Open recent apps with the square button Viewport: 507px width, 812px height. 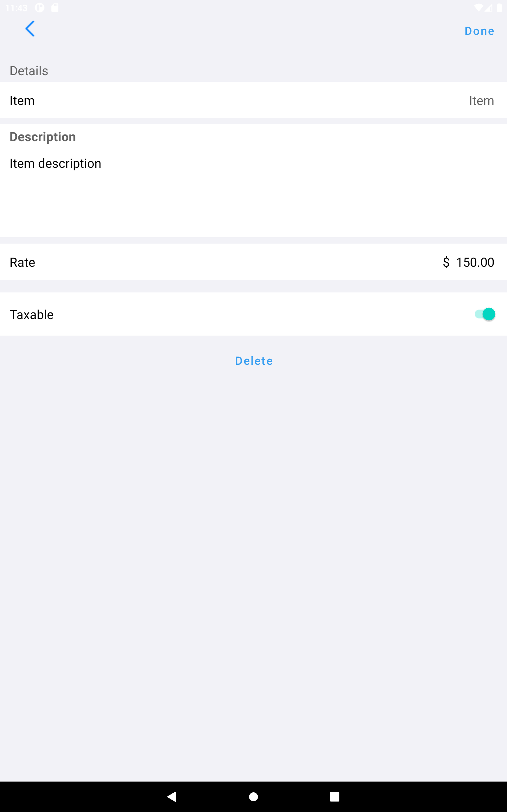click(x=334, y=796)
